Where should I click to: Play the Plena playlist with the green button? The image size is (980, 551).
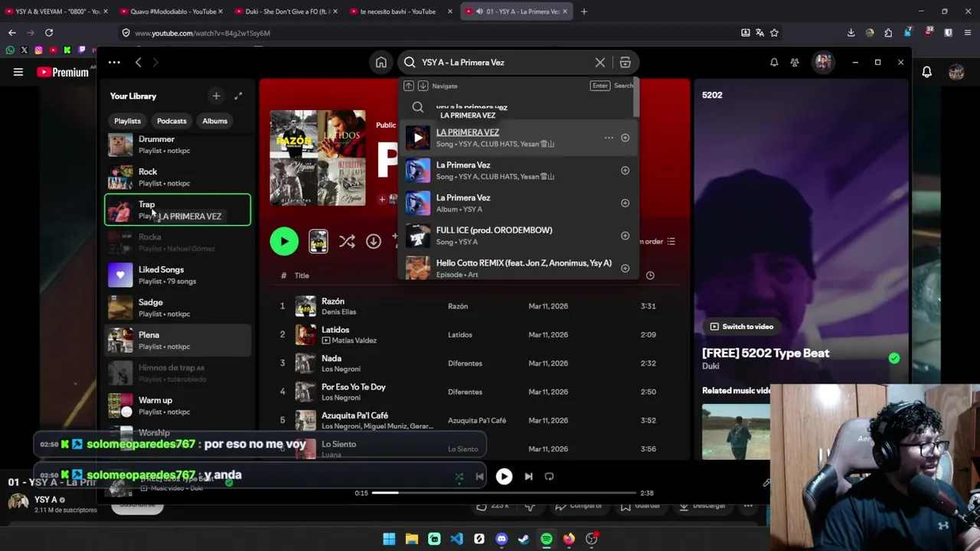point(284,242)
